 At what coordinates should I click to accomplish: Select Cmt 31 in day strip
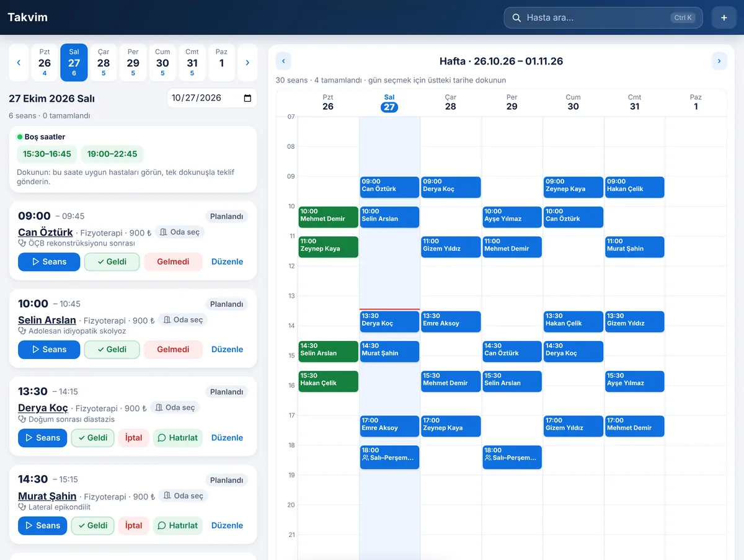(x=192, y=63)
